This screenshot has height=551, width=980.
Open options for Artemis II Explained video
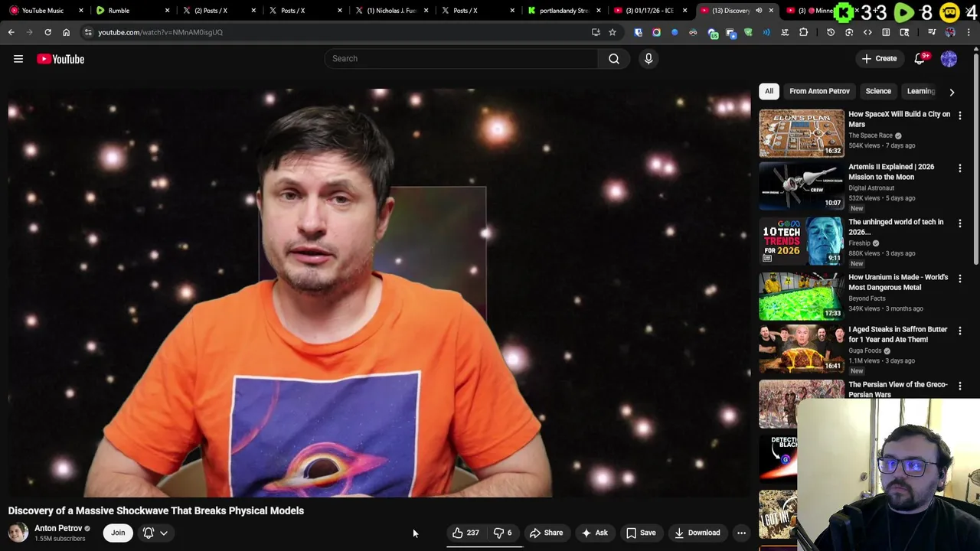click(959, 168)
